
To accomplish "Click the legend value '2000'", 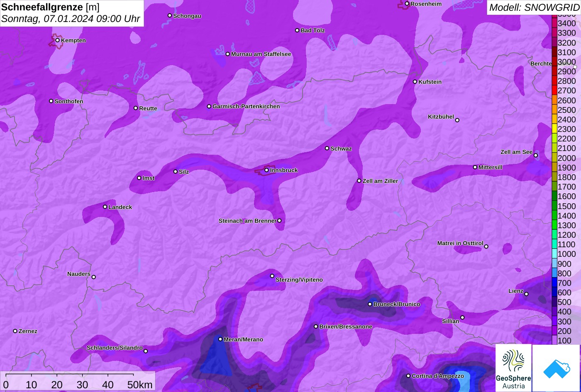I will (x=566, y=158).
